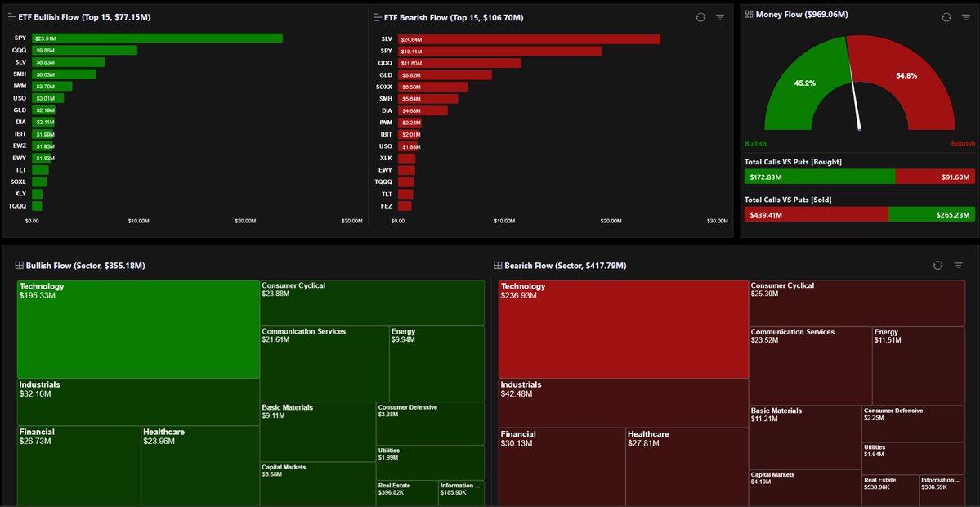The width and height of the screenshot is (980, 507).
Task: Click treemap icon beside Bearish Flow sector title
Action: click(x=498, y=266)
